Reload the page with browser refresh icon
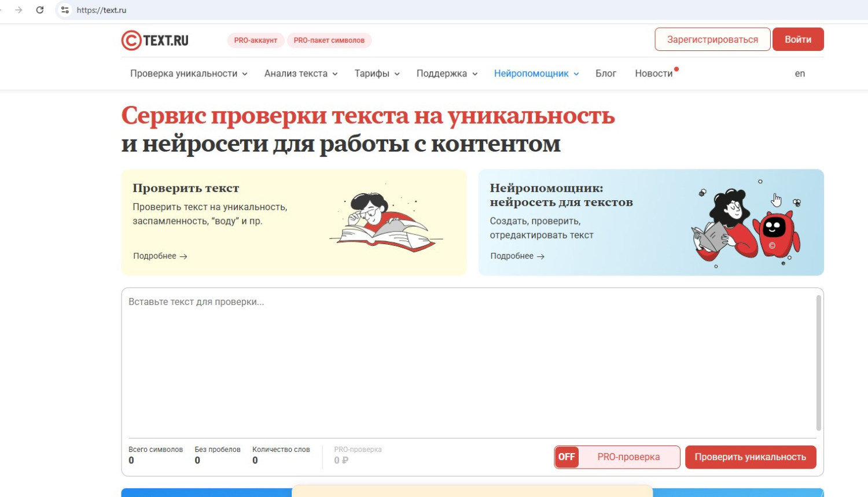The height and width of the screenshot is (497, 868). tap(40, 10)
